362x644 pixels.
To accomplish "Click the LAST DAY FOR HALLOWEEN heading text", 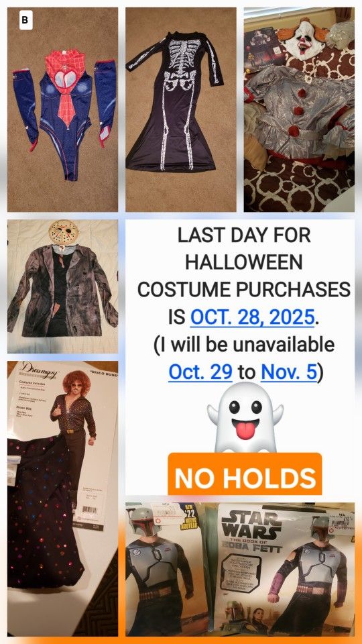I will 244,249.
